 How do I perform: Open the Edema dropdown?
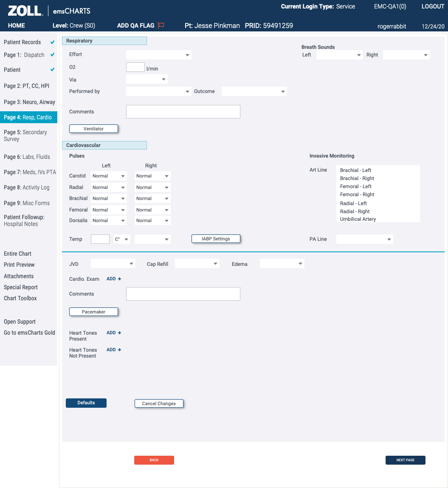click(282, 264)
